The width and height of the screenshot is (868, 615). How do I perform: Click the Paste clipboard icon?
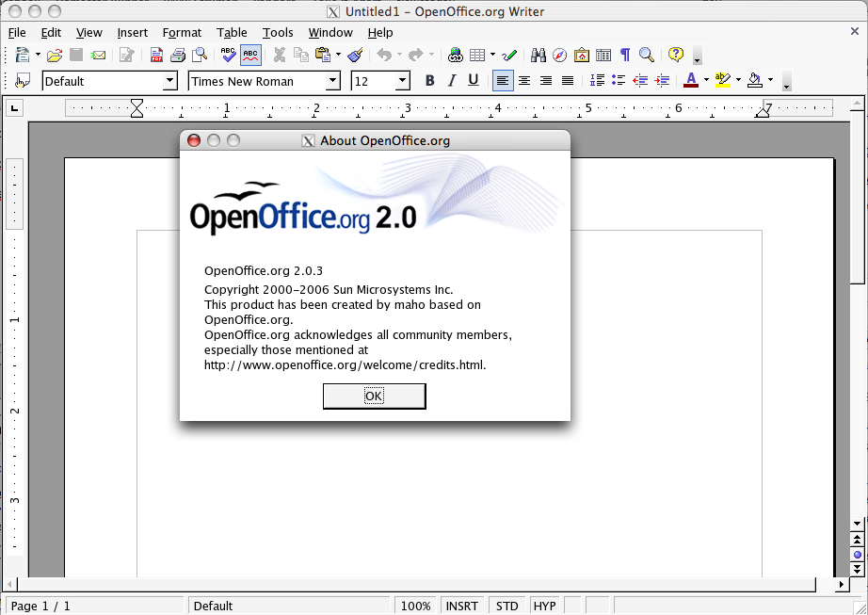tap(323, 55)
